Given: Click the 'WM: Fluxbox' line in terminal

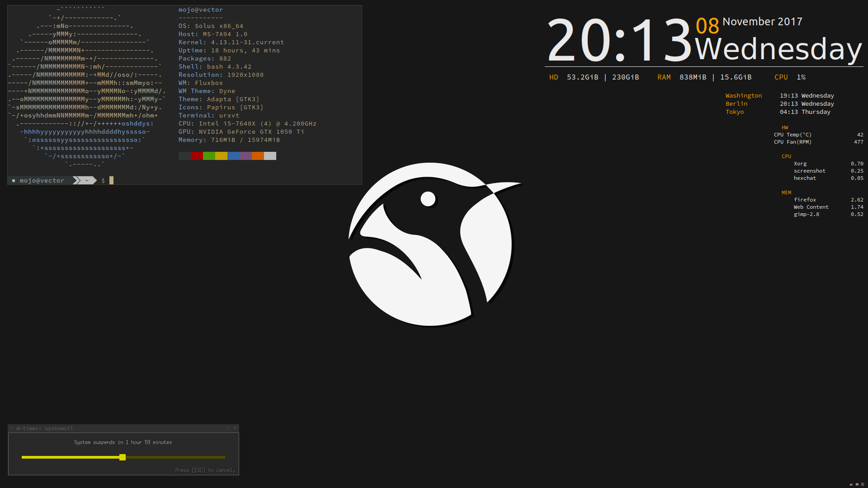Looking at the screenshot, I should tap(201, 83).
